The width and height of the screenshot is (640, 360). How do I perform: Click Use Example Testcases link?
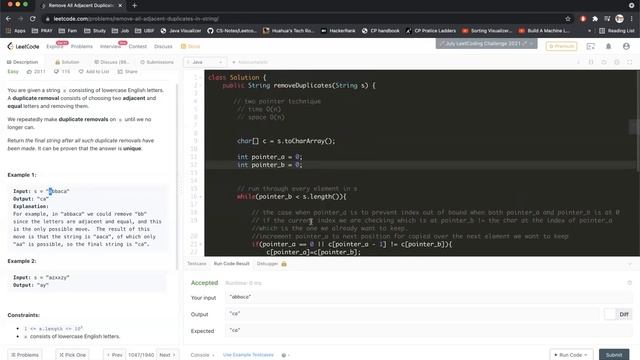point(248,355)
